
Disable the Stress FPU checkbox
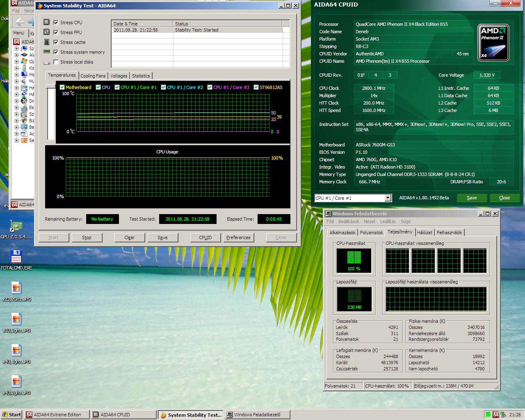[x=56, y=32]
